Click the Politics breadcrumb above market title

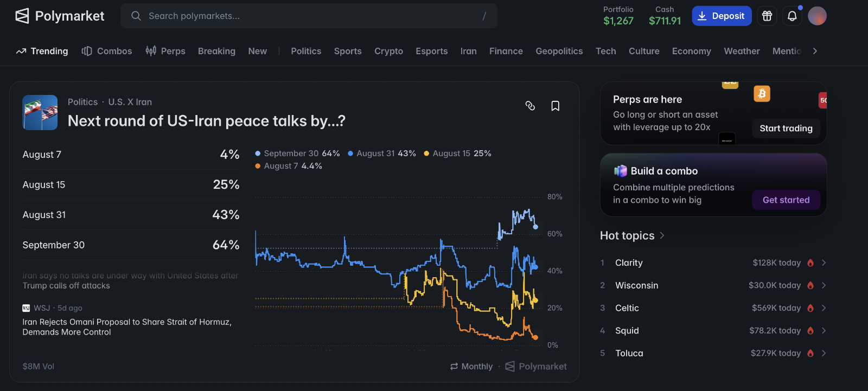click(x=83, y=102)
